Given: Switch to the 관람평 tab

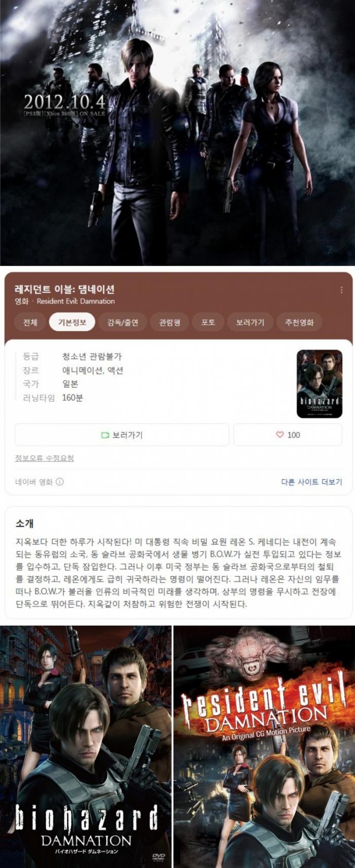Looking at the screenshot, I should [x=170, y=322].
